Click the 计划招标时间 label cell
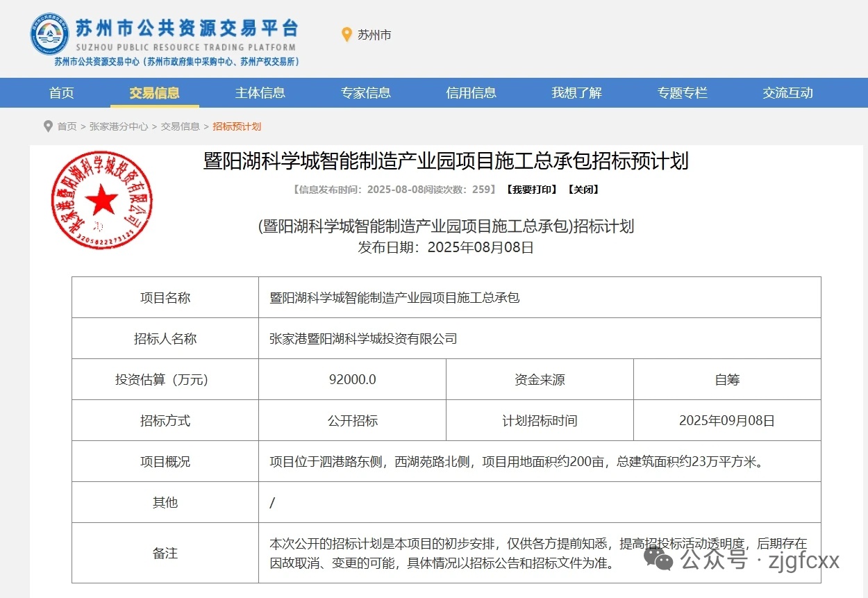The width and height of the screenshot is (868, 598). click(540, 421)
